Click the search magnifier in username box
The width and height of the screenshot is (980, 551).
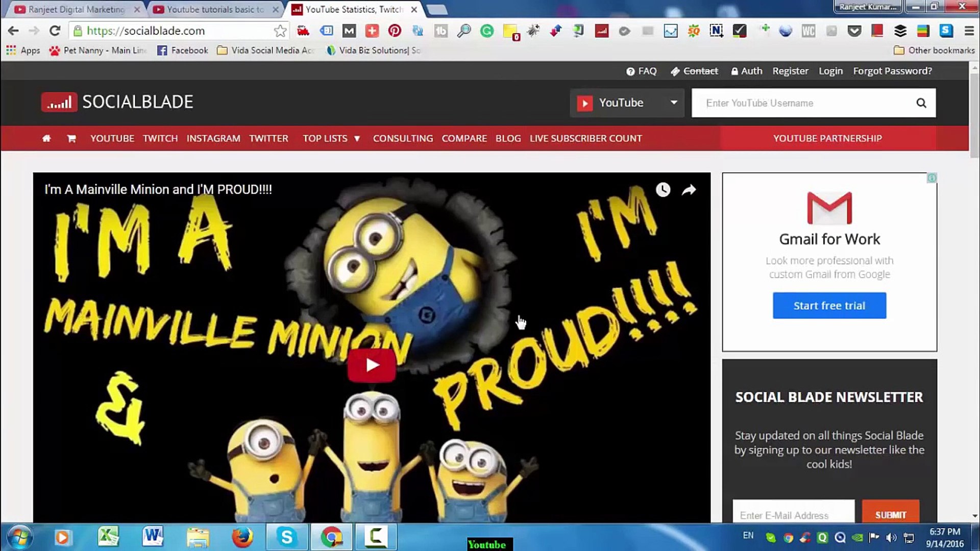click(x=921, y=103)
